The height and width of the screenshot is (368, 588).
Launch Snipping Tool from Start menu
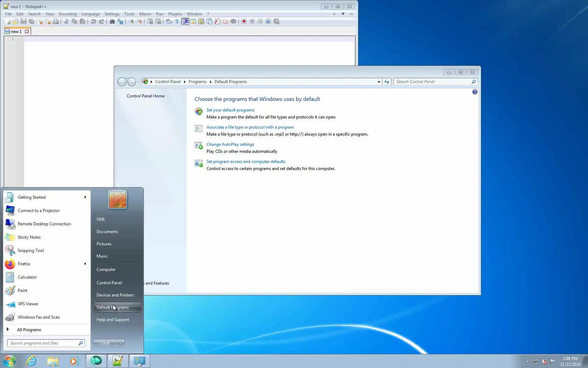47,251
